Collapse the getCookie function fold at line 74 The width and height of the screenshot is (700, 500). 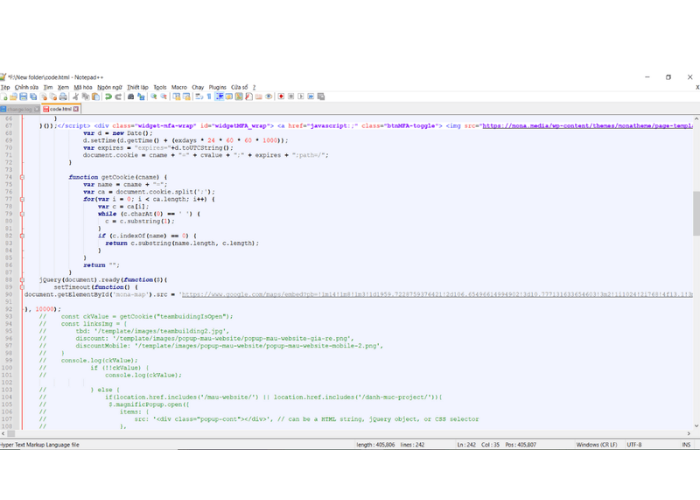[22, 177]
